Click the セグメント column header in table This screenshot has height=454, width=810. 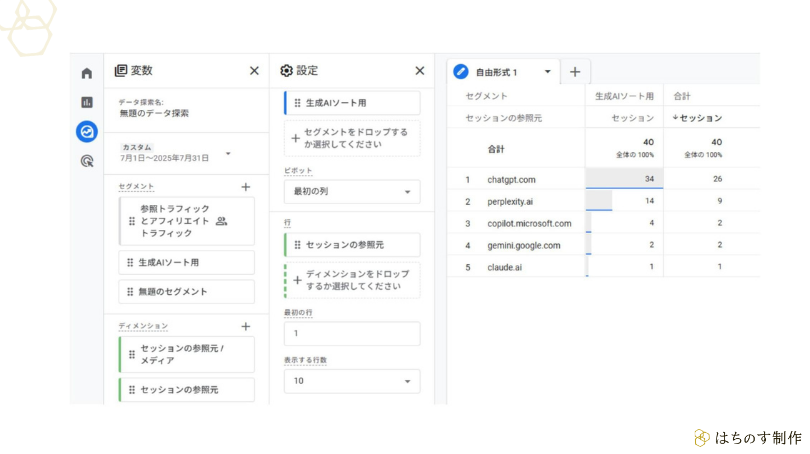(486, 96)
